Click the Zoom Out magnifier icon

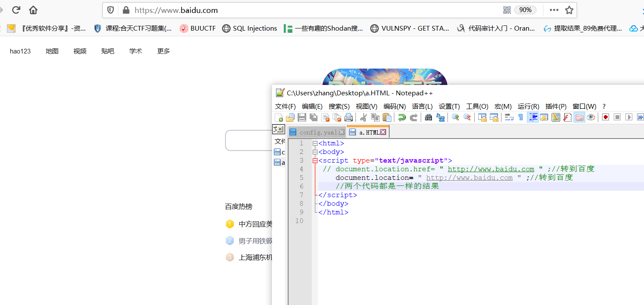tap(467, 117)
